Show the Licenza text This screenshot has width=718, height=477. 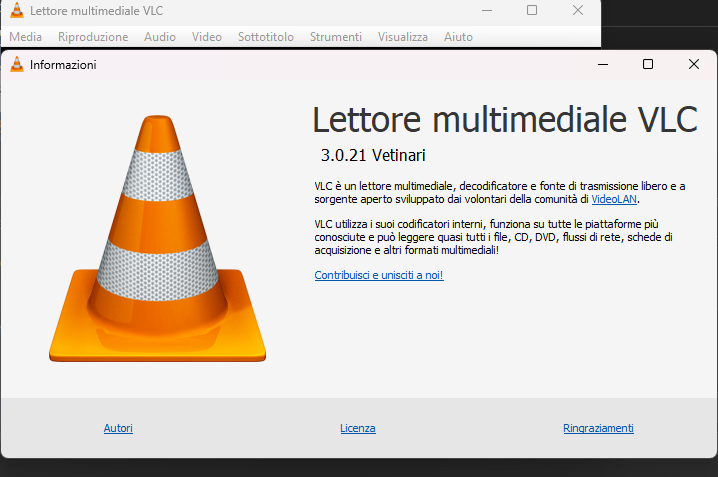click(x=358, y=428)
